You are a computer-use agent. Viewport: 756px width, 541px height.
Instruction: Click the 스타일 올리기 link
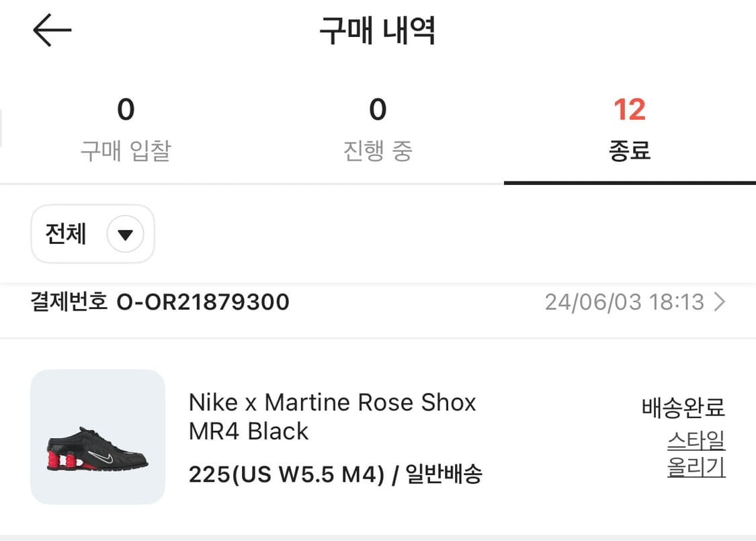(696, 454)
